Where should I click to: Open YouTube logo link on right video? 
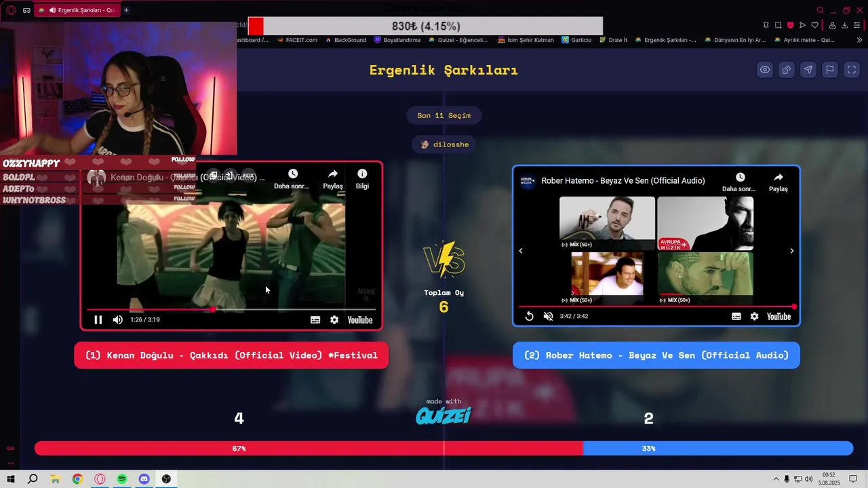779,317
